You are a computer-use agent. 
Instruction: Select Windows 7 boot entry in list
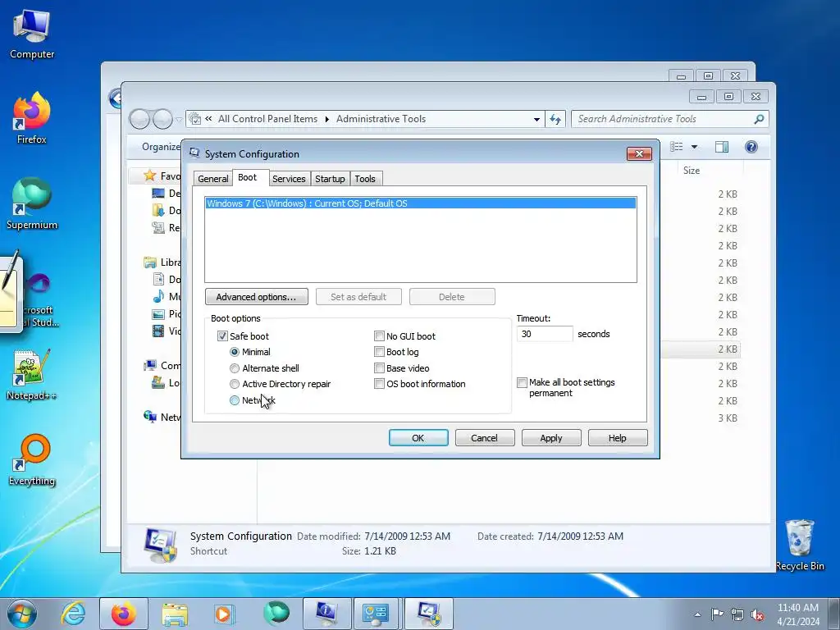tap(421, 203)
